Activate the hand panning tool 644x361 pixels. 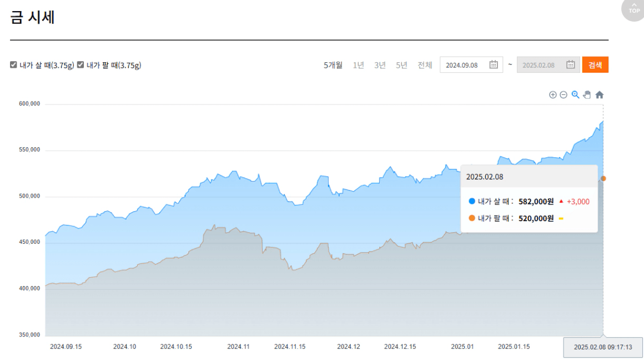[587, 95]
